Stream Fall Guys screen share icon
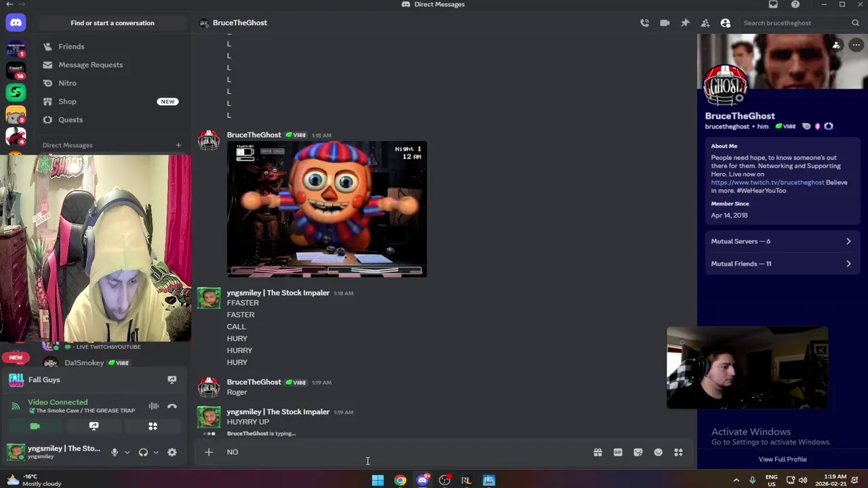 [x=172, y=380]
